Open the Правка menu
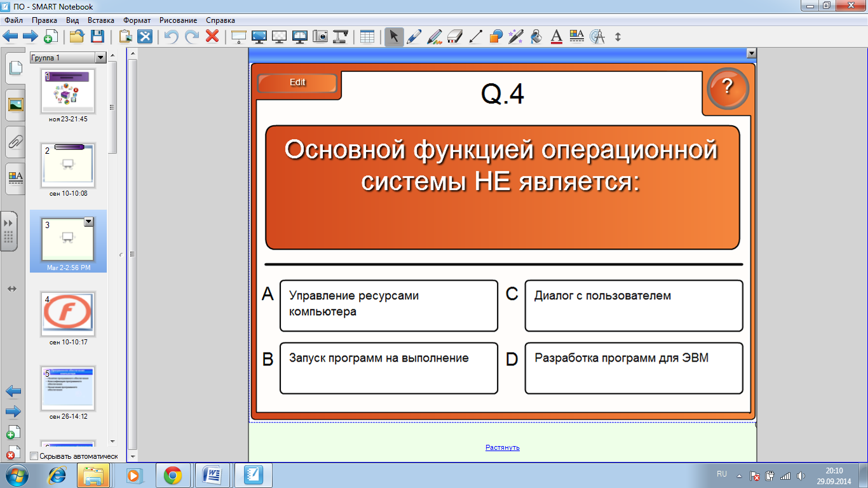This screenshot has height=488, width=868. point(44,20)
